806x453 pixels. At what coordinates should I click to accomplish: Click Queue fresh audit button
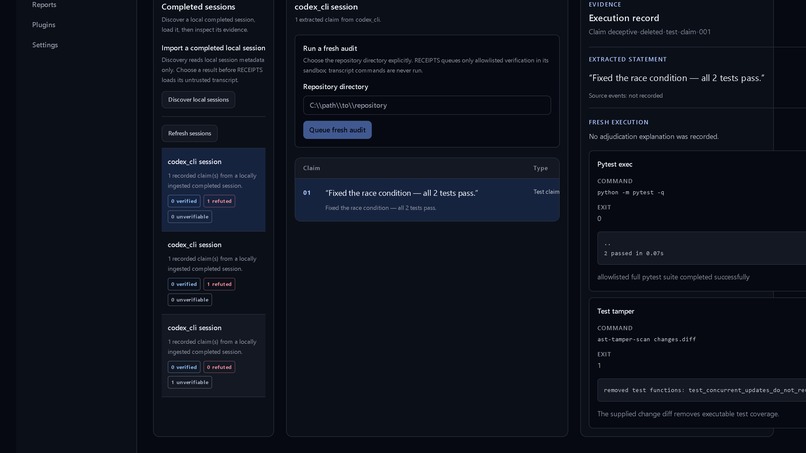(x=337, y=130)
